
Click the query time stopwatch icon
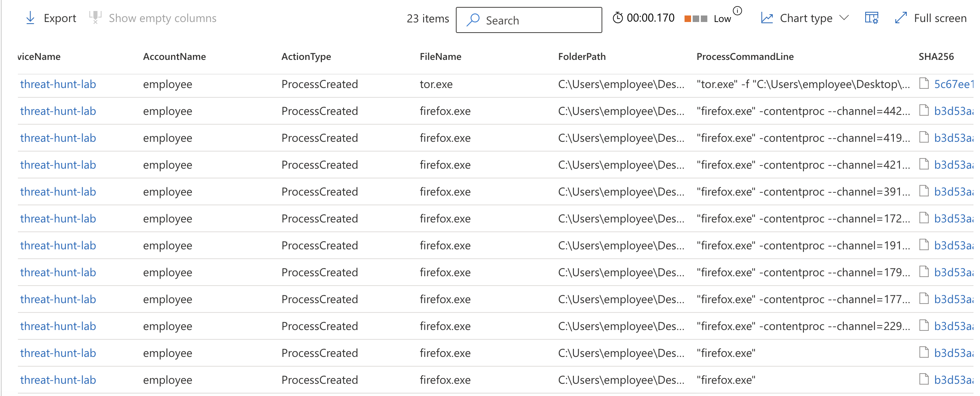click(x=618, y=18)
